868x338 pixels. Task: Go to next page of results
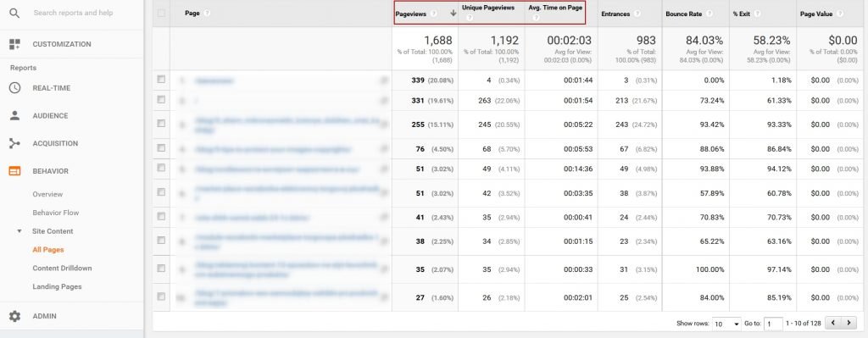(x=849, y=323)
